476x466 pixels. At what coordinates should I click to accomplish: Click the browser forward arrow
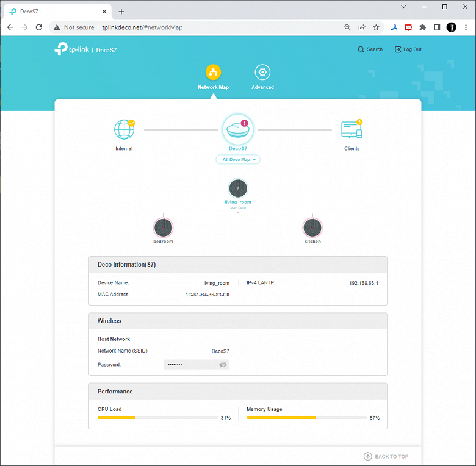click(x=24, y=27)
